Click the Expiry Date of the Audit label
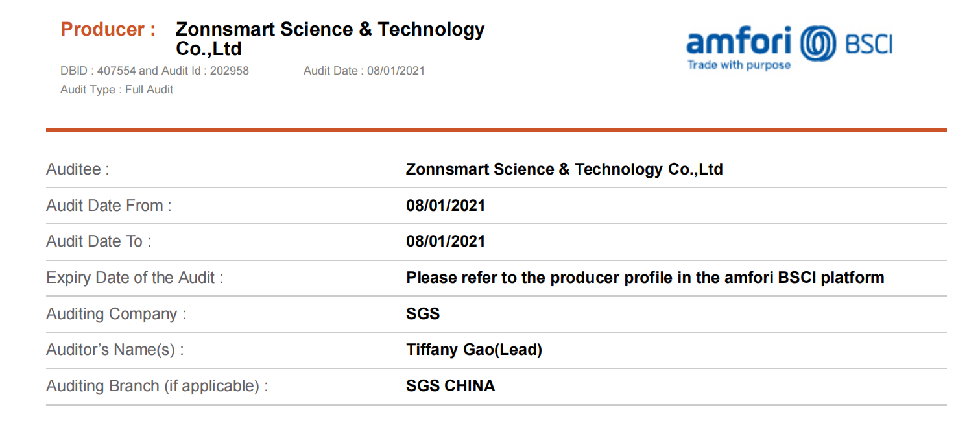 [x=135, y=278]
